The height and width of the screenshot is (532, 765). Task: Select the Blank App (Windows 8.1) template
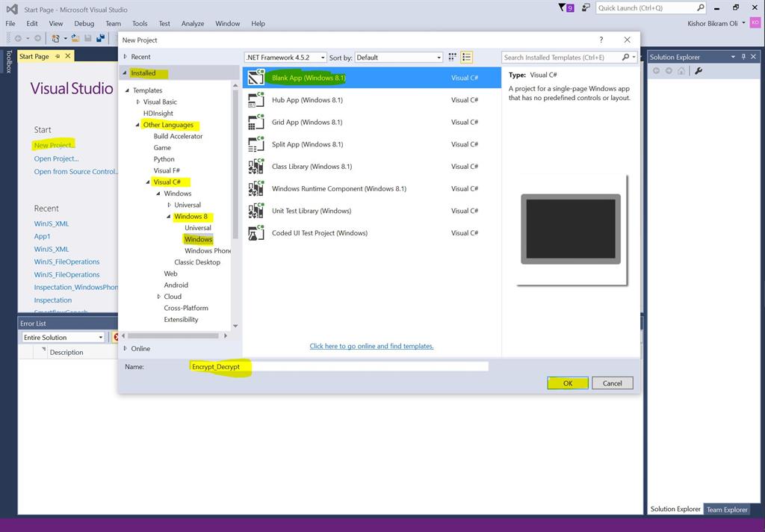(371, 78)
